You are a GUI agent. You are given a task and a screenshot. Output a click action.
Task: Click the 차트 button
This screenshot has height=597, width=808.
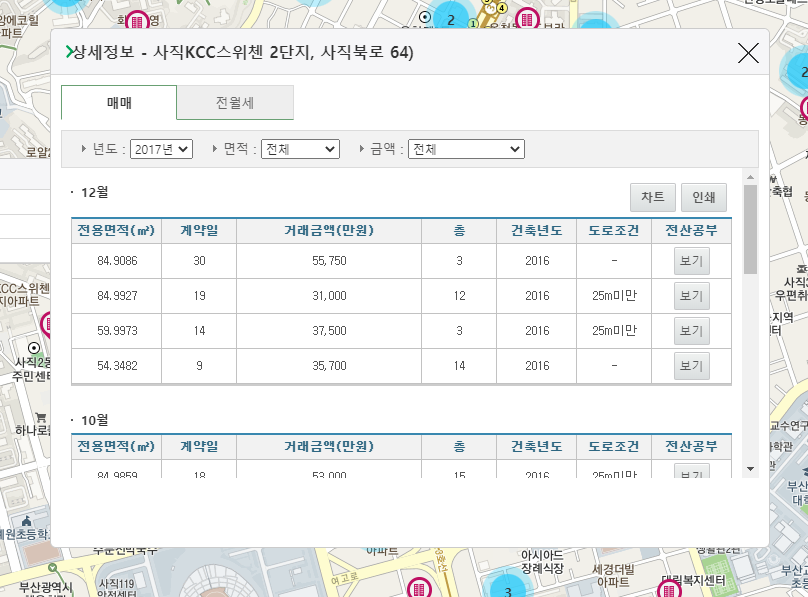[x=652, y=197]
